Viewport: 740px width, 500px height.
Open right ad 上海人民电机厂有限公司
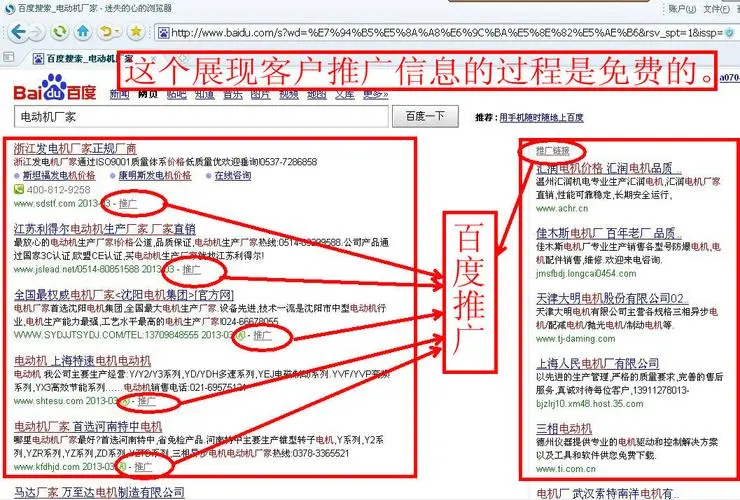coord(597,364)
